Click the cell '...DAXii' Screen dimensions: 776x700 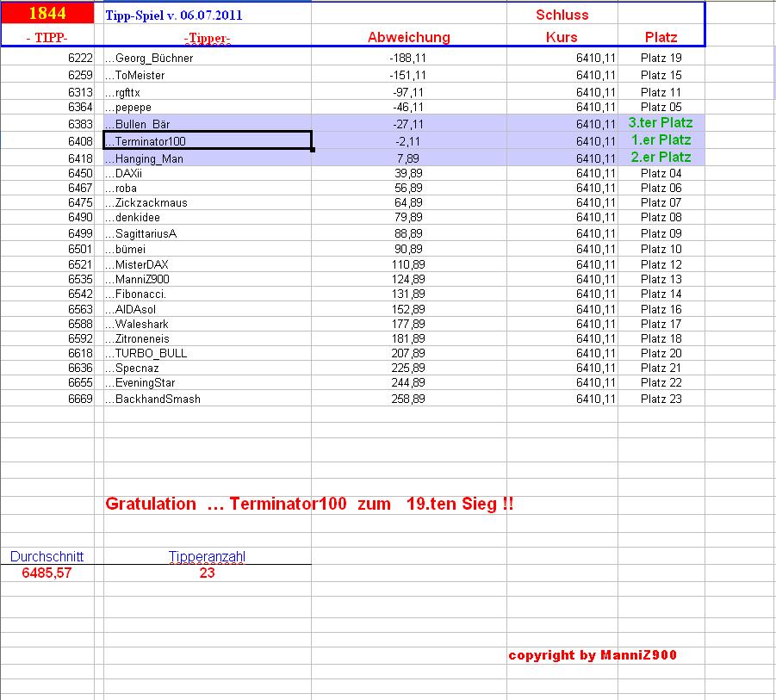tap(208, 173)
